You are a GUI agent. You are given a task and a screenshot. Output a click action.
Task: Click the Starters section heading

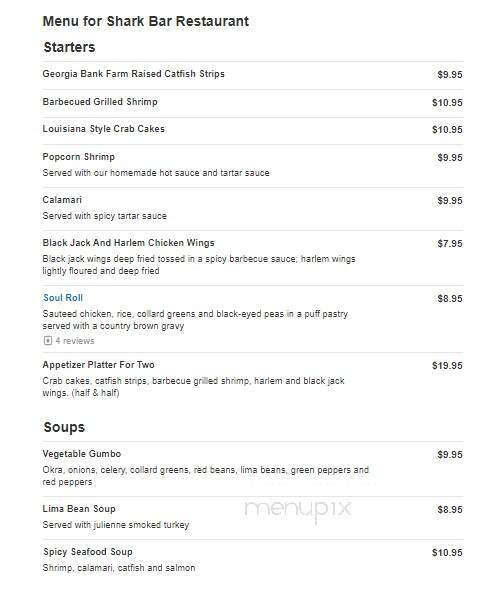tap(69, 47)
